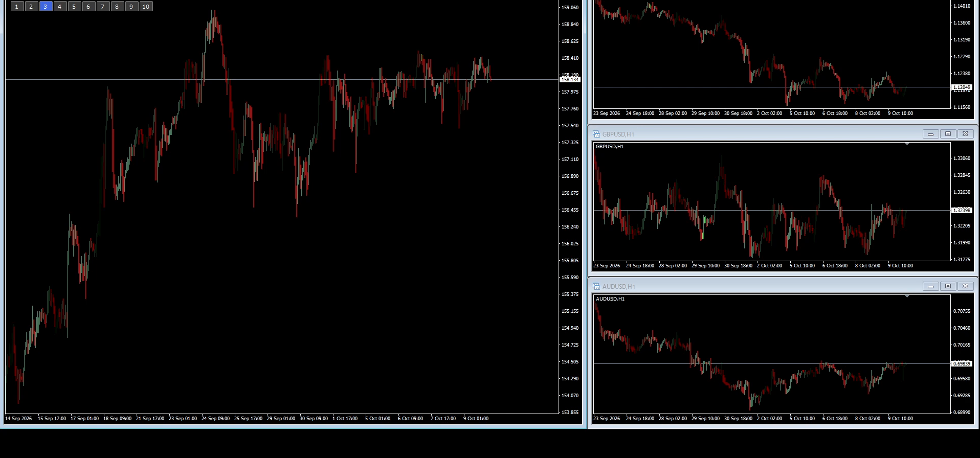Select numbered button 4 in the main chart
Viewport: 980px width, 458px height.
pyautogui.click(x=60, y=7)
